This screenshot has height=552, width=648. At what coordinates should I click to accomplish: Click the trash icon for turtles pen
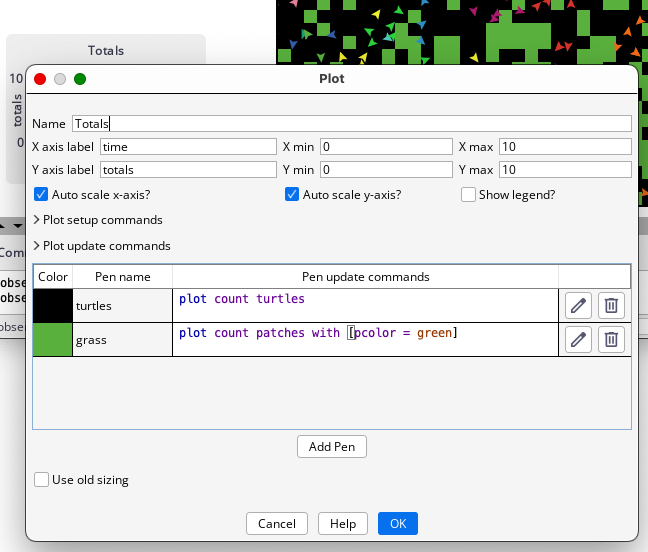click(x=611, y=306)
